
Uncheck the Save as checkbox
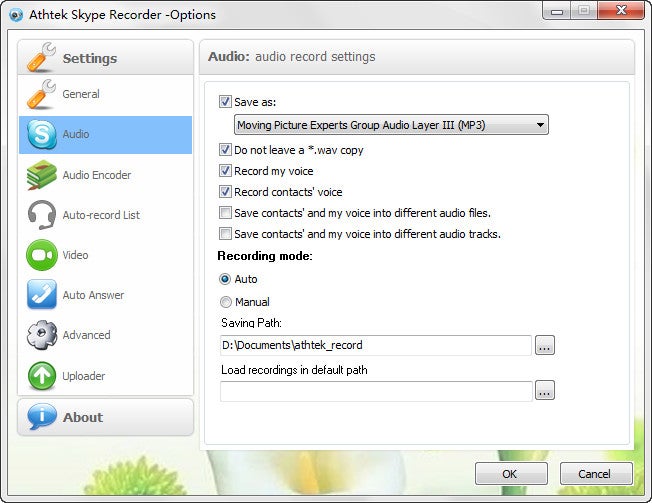tap(225, 101)
